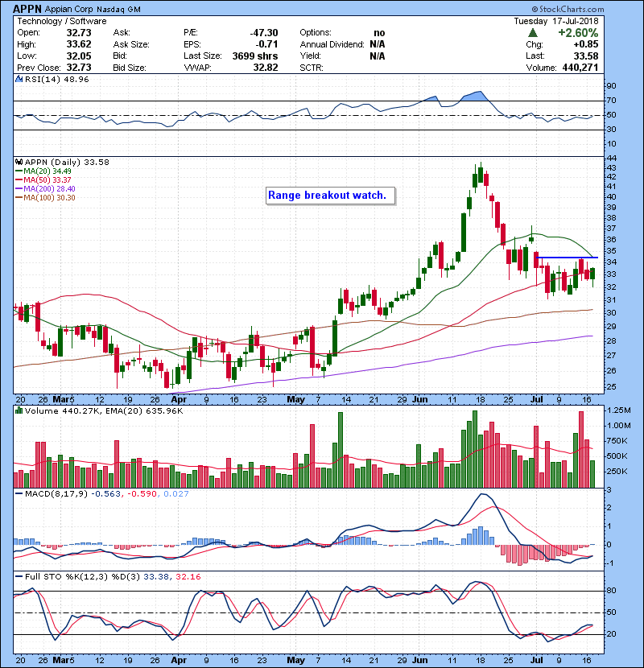Select the EPS value -0.71
The height and width of the screenshot is (668, 644).
point(266,44)
